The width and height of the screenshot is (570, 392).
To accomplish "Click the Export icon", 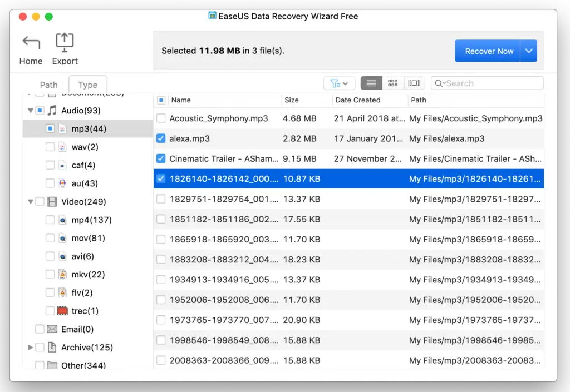I will click(x=65, y=42).
